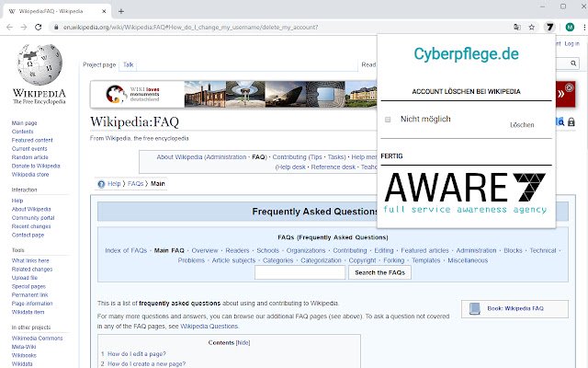The image size is (588, 368).
Task: Open the Miscellaneous FAQ link
Action: point(468,260)
